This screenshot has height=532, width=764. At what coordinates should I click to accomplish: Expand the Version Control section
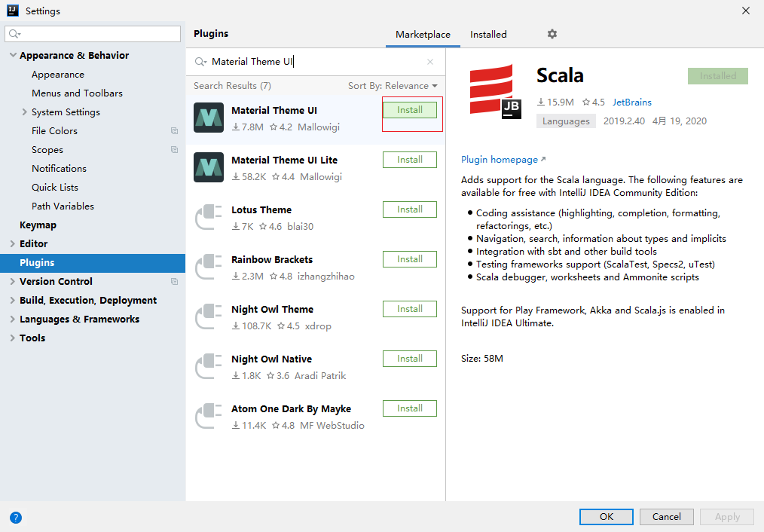[x=13, y=282]
